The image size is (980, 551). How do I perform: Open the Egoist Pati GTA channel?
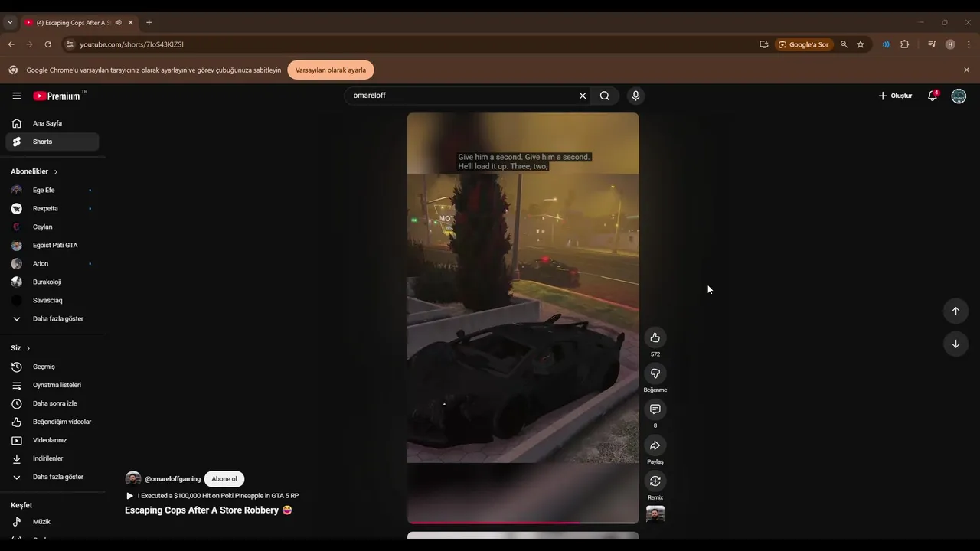(52, 245)
